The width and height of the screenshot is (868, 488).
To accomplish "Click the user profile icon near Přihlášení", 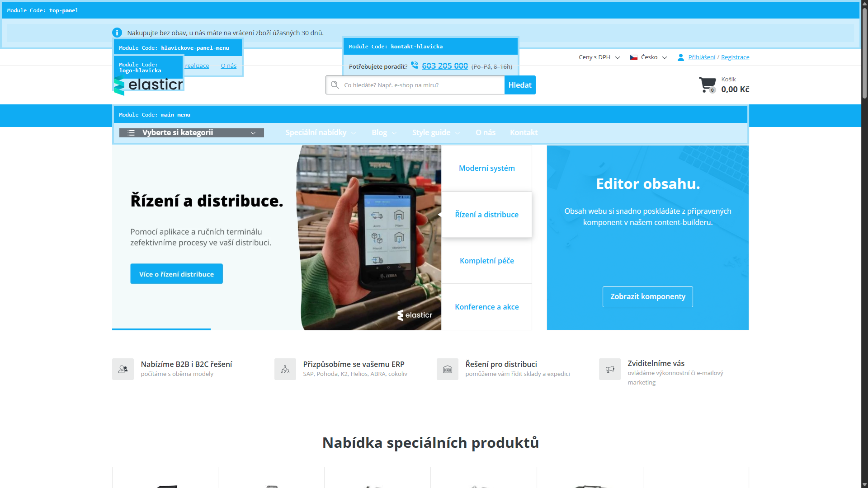I will 681,57.
